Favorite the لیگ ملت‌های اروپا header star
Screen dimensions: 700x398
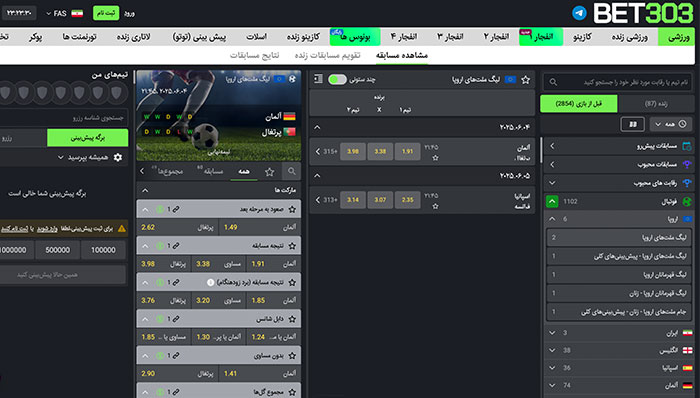pyautogui.click(x=525, y=79)
